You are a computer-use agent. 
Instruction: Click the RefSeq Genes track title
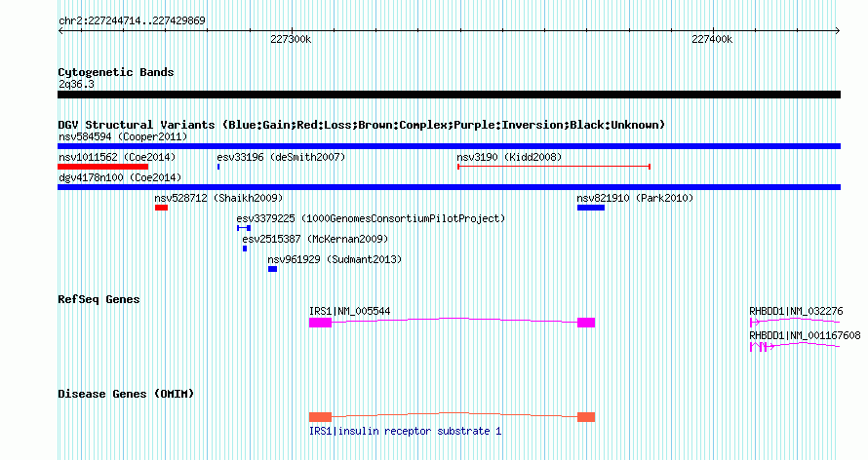click(x=99, y=299)
